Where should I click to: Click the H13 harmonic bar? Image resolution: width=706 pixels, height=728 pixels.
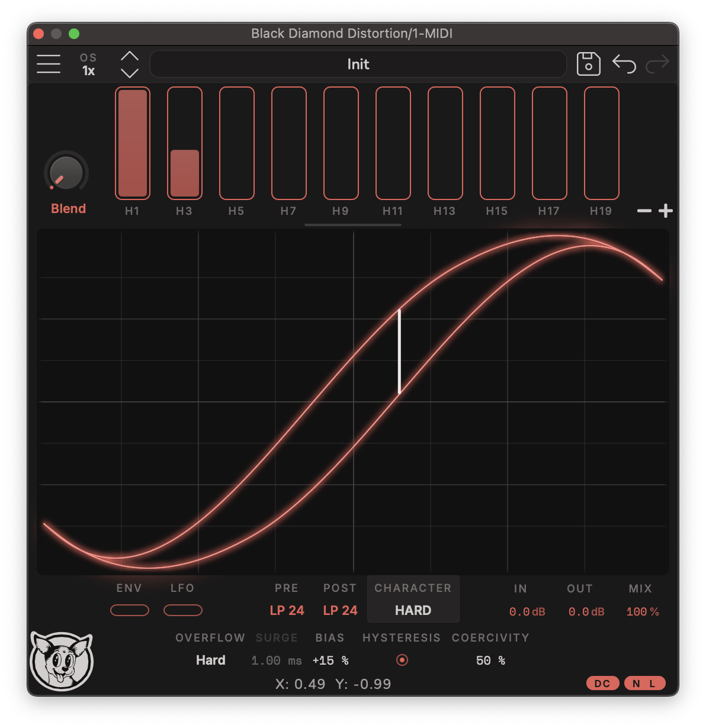click(x=445, y=143)
